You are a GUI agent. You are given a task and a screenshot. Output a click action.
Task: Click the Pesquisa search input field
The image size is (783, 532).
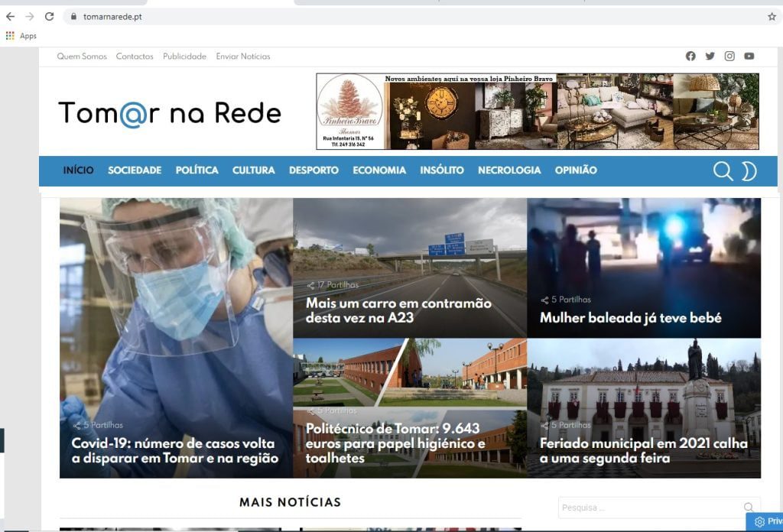659,508
